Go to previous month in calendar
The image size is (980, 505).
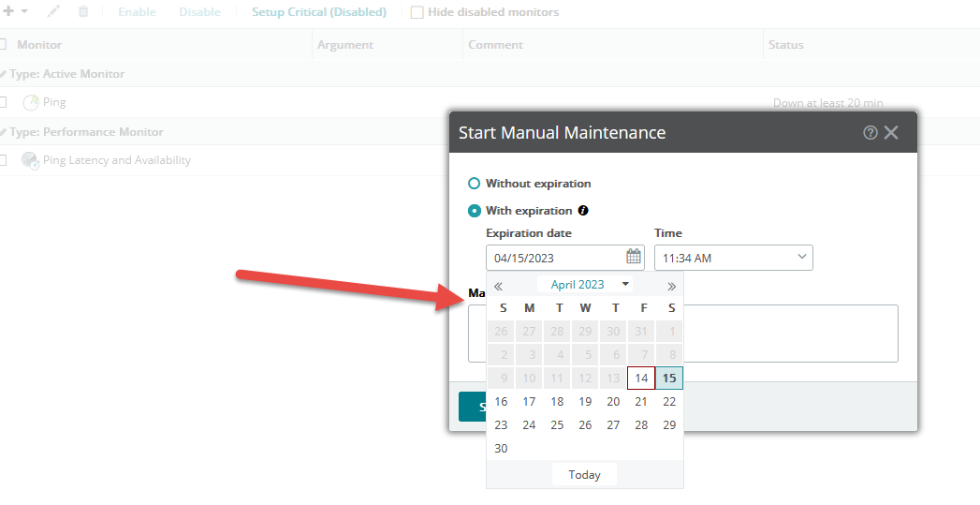(x=498, y=286)
